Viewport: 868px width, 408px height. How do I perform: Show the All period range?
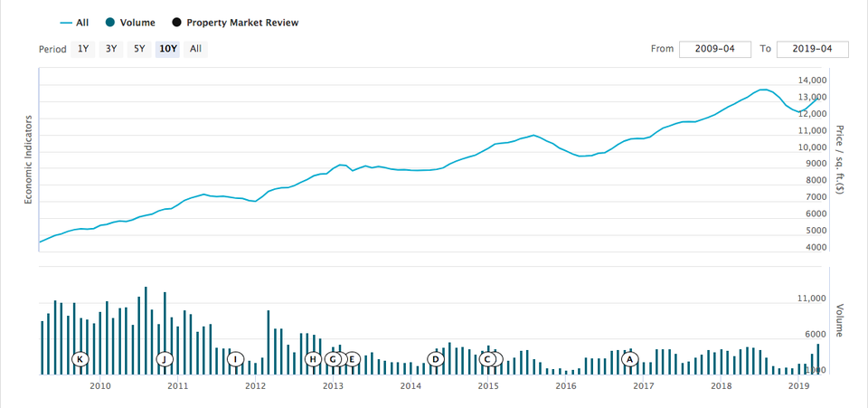195,49
